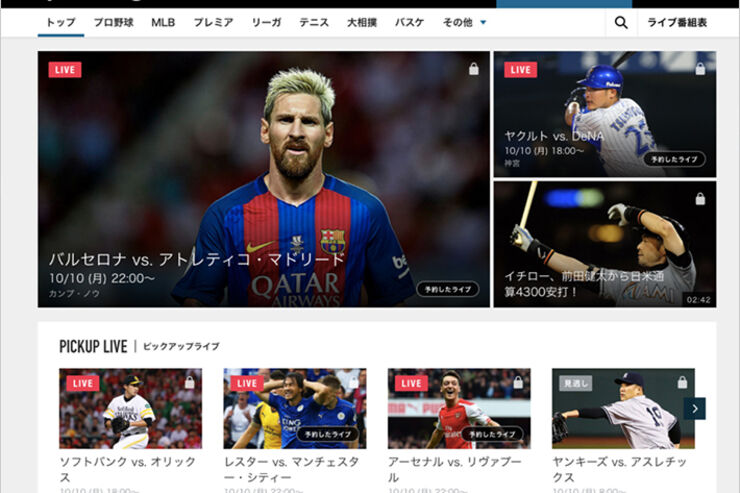Click the 02:42 video duration label

coord(698,300)
